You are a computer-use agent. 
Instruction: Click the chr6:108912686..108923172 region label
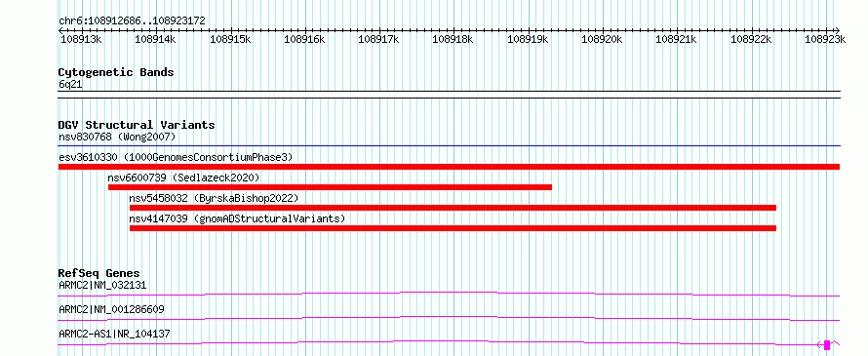(x=132, y=21)
